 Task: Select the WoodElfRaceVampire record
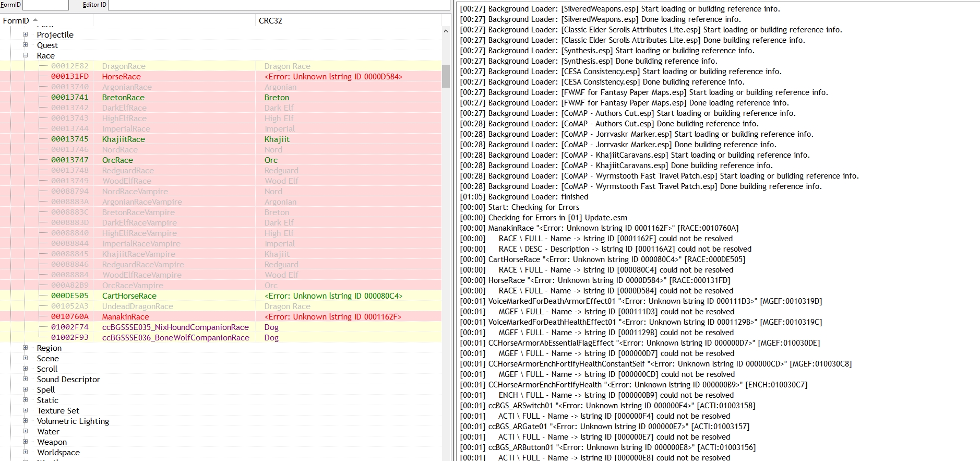[x=221, y=275]
